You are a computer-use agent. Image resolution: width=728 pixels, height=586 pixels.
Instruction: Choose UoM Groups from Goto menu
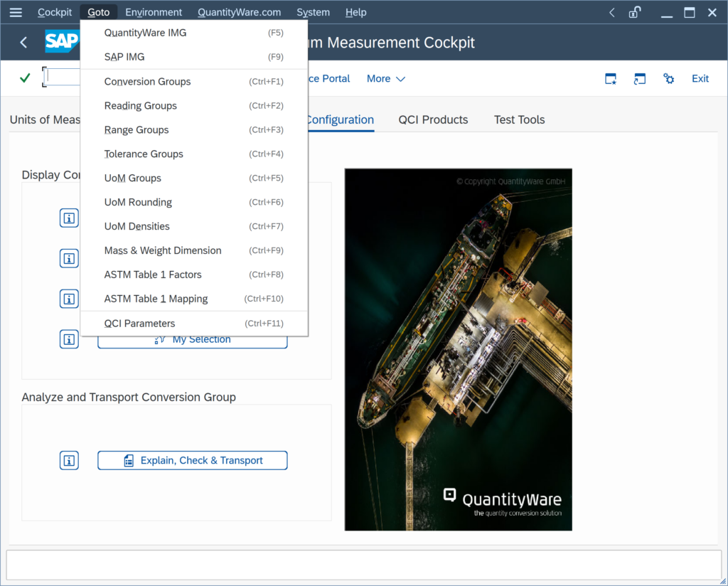pyautogui.click(x=194, y=178)
